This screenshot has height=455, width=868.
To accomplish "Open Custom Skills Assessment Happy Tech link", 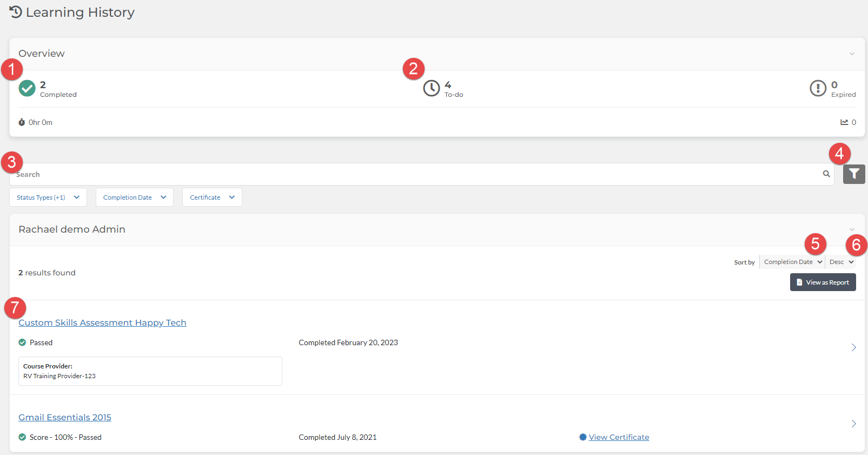I will 102,323.
